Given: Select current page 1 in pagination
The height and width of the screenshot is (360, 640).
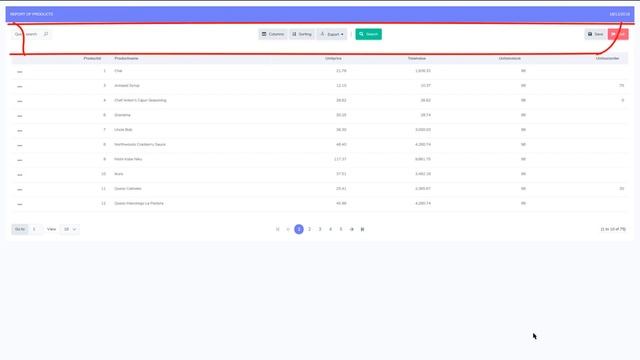Looking at the screenshot, I should (x=299, y=229).
